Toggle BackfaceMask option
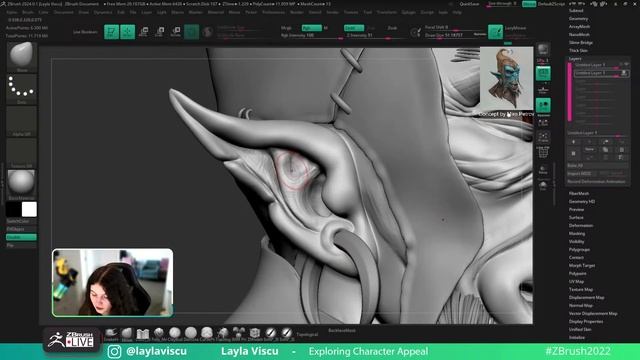The height and width of the screenshot is (360, 640). click(x=342, y=331)
